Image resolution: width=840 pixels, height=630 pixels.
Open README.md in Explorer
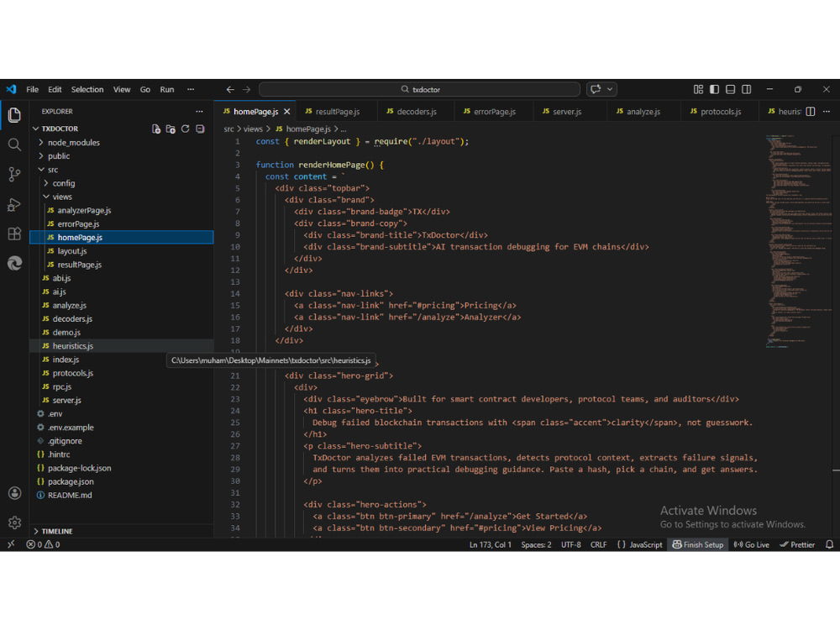click(122, 495)
